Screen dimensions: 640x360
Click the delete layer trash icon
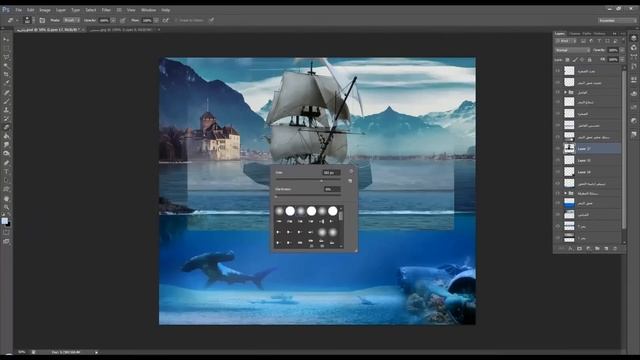click(615, 248)
